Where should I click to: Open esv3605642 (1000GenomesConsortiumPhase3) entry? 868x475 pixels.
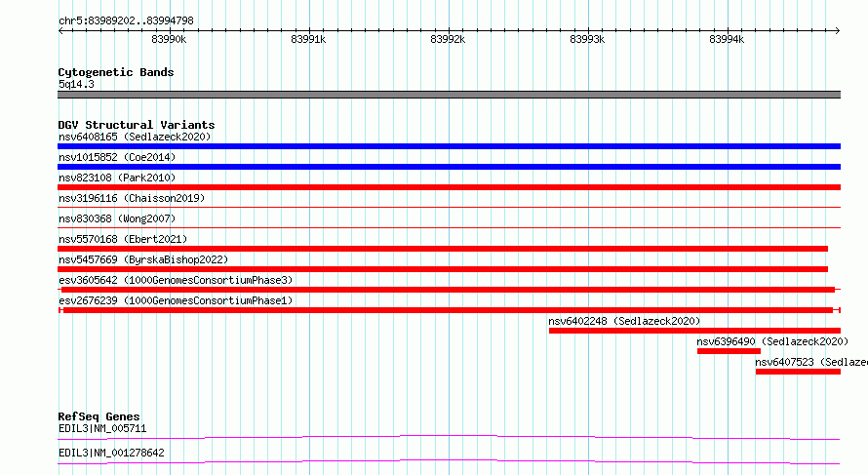176,280
